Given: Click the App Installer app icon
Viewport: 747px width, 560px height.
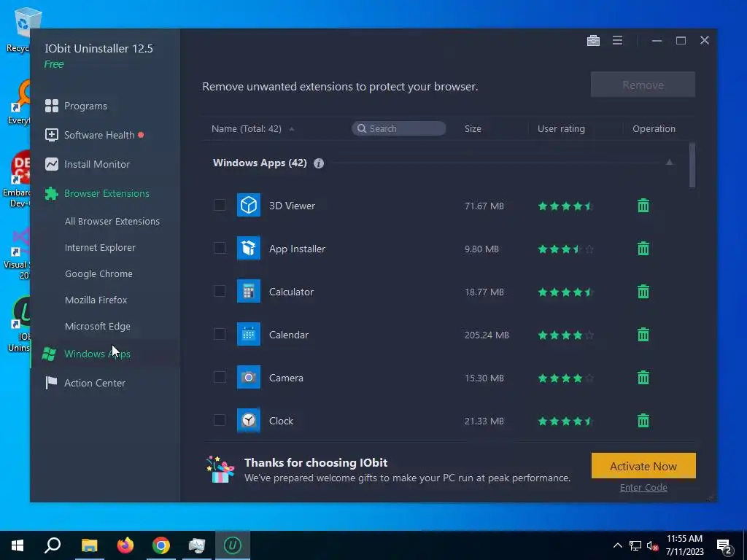Looking at the screenshot, I should [x=249, y=248].
